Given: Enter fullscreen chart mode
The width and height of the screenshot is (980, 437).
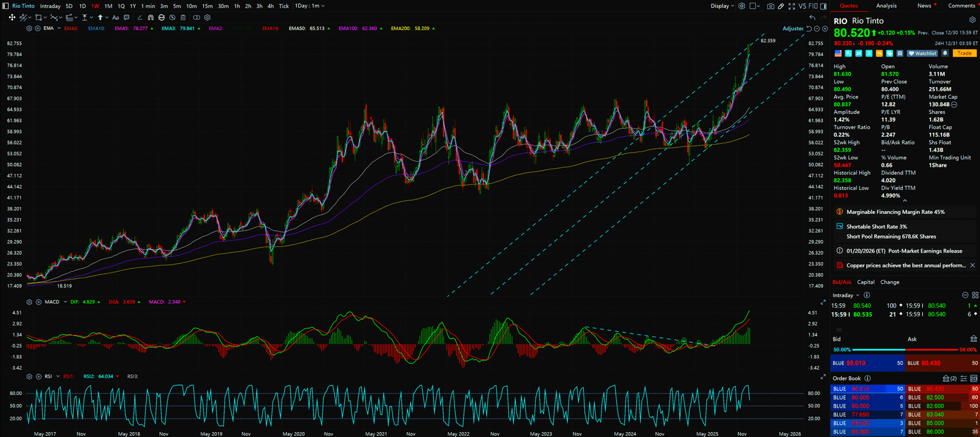Looking at the screenshot, I should coord(792,6).
